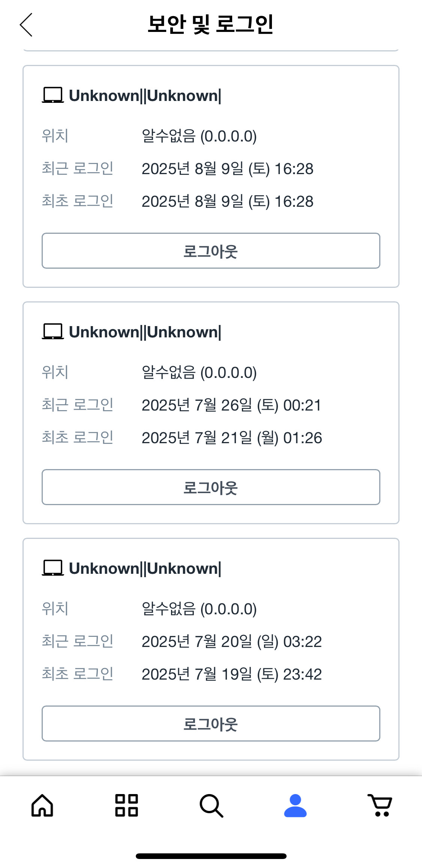
Task: Tap laptop icon of July 20 session
Action: coord(53,568)
